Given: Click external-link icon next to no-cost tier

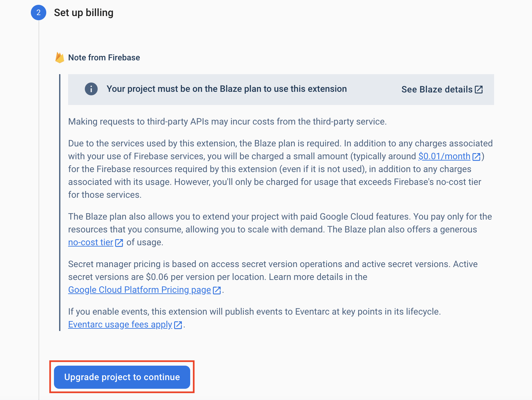Looking at the screenshot, I should click(119, 243).
